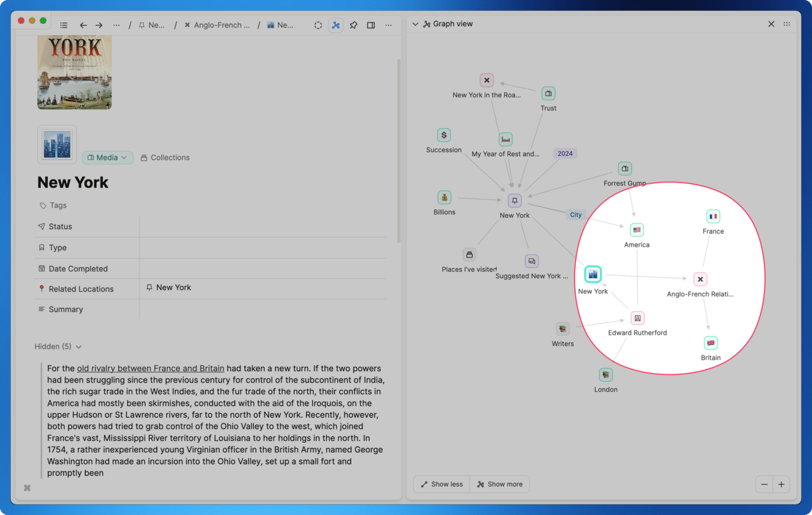812x515 pixels.
Task: Open the breadcrumb ellipsis left of pin breadcrumb
Action: click(x=116, y=25)
